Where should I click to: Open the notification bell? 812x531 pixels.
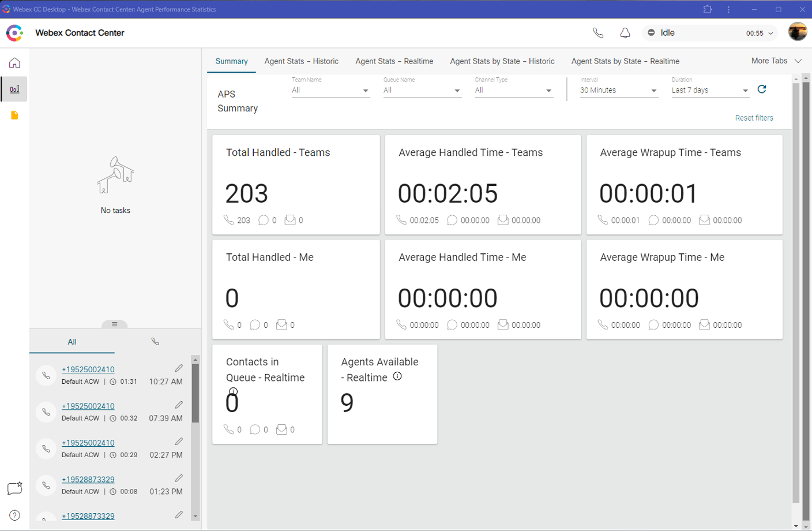click(625, 33)
